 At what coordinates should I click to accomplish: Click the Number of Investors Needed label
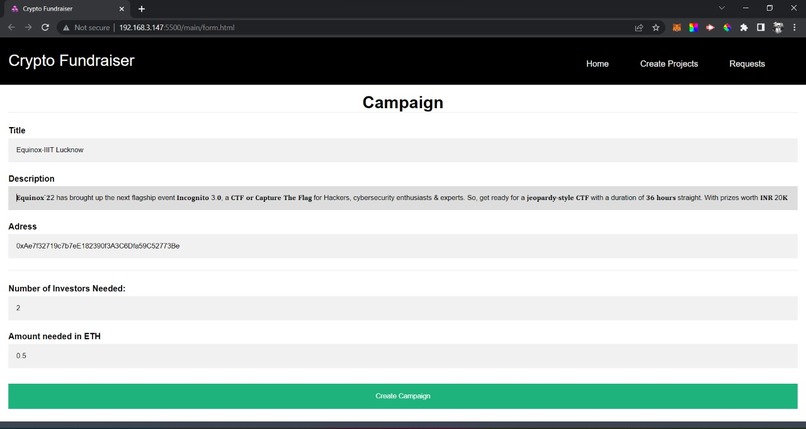67,289
